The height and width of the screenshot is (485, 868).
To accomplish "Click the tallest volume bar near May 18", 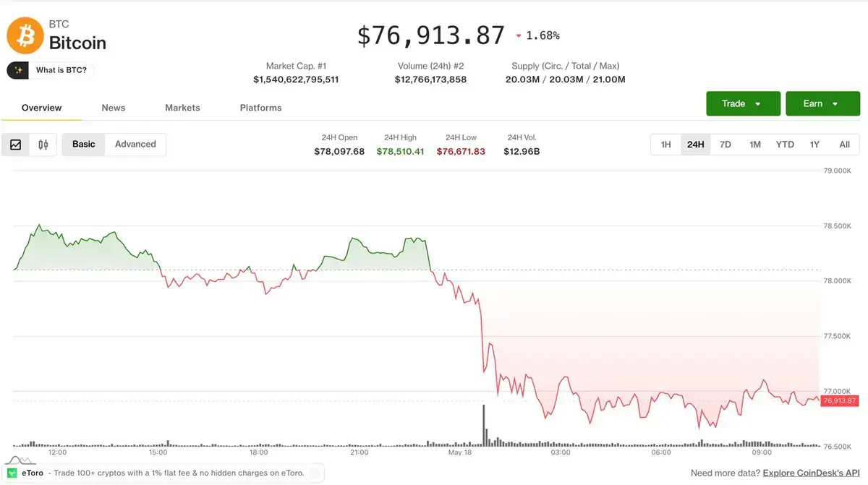I will coord(483,426).
